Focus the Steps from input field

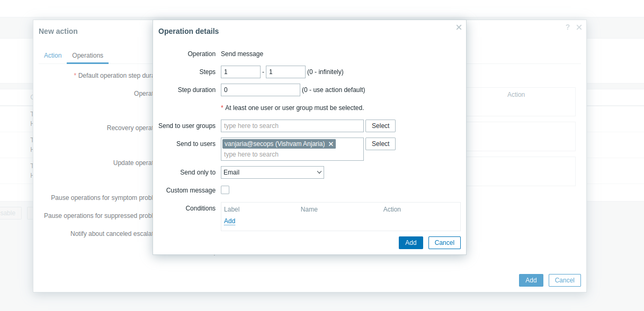pyautogui.click(x=240, y=72)
